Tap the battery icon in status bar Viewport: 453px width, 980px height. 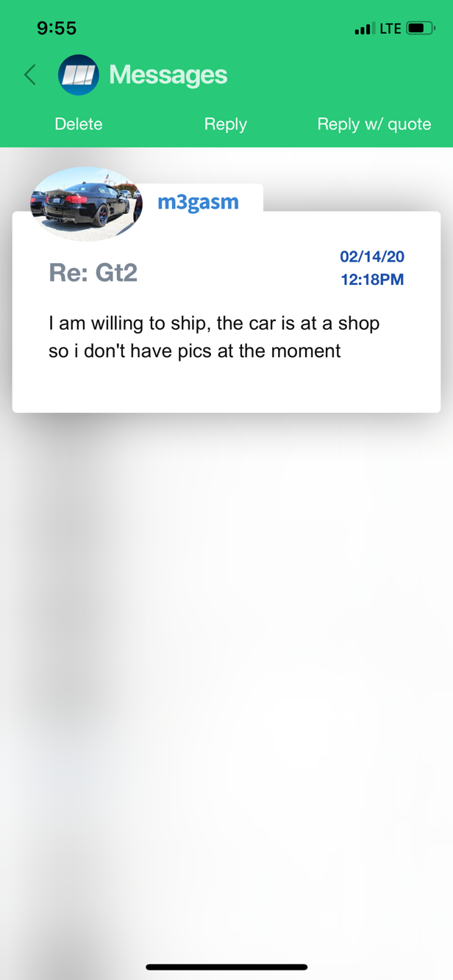coord(421,29)
